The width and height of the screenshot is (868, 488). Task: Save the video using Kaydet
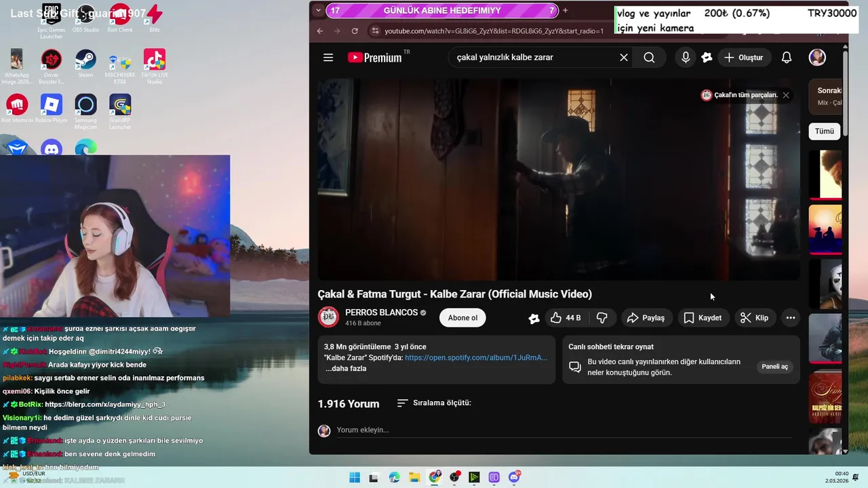[703, 318]
